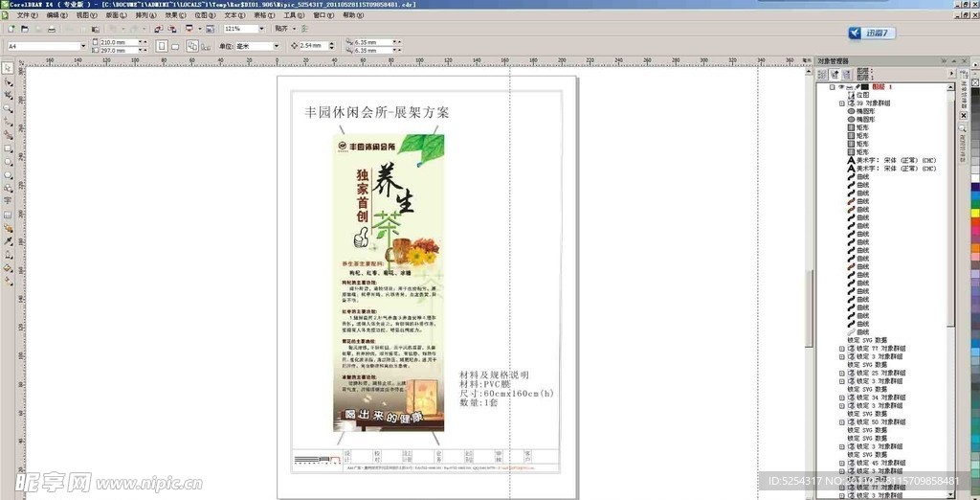Select the Basic Shapes tool
Screen dimensions: 980x500
click(8, 188)
